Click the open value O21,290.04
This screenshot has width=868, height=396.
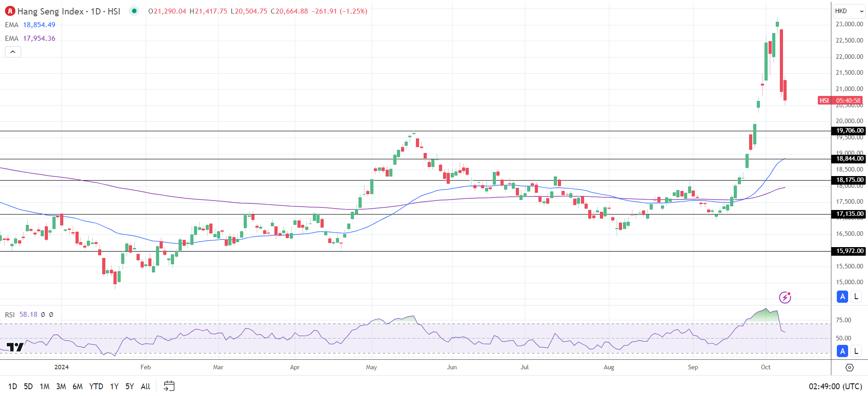click(x=167, y=11)
